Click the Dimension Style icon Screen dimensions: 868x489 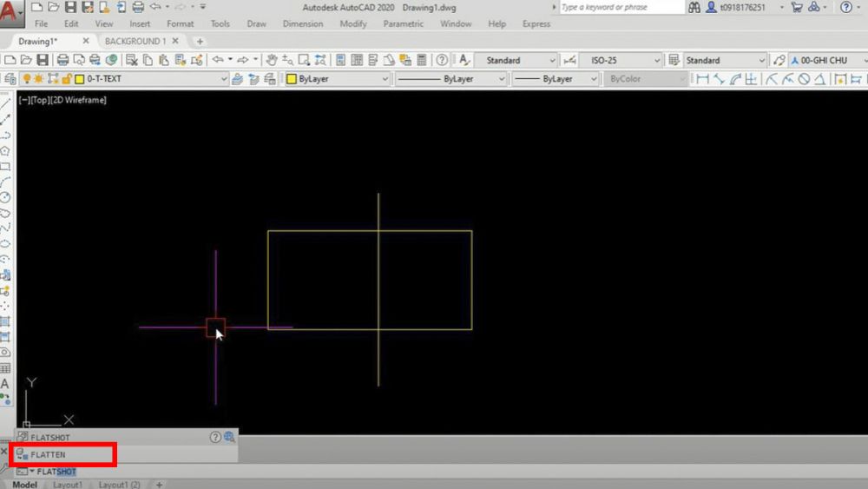[569, 60]
